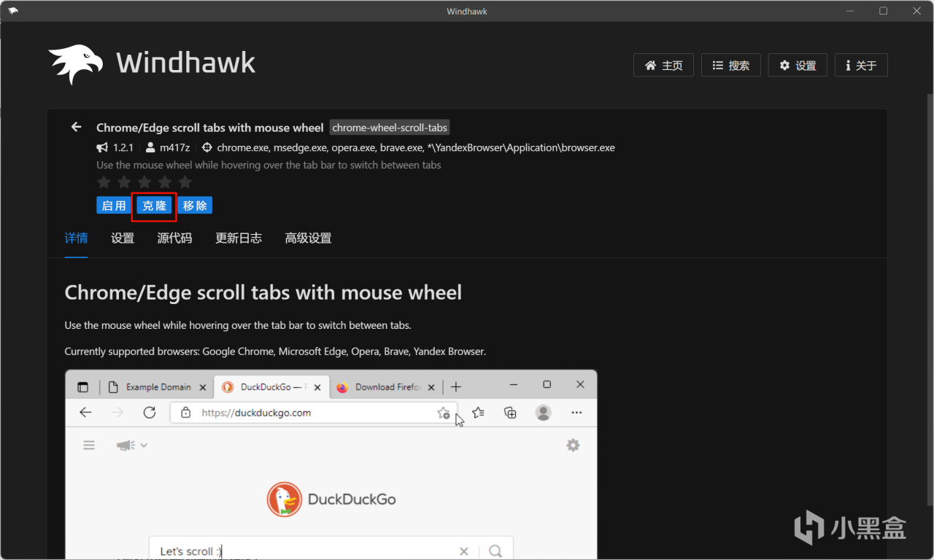Click the DuckDuckGo browser demo image
Viewport: 934px width, 560px height.
click(x=331, y=464)
